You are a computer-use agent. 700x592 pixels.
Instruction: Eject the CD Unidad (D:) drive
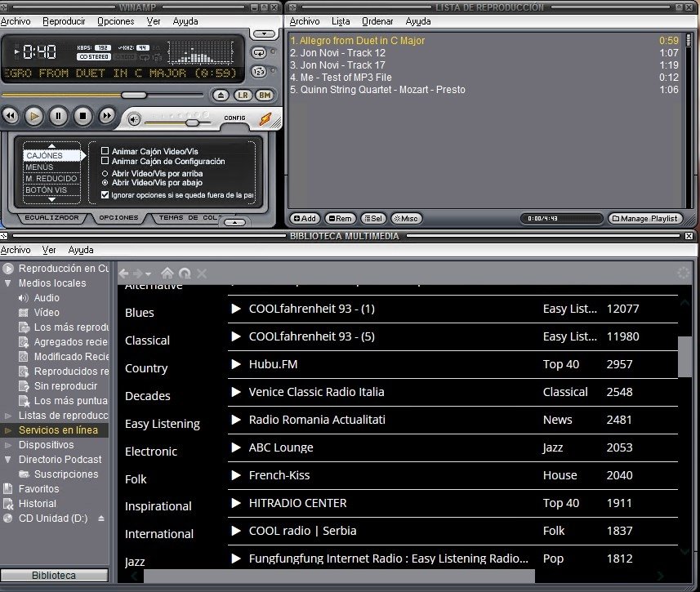pos(101,519)
